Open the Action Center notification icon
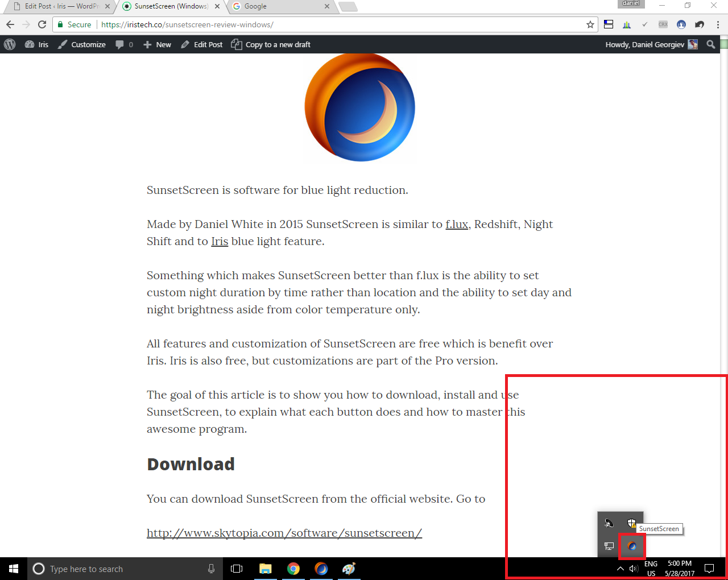Screen dimensions: 728x580 coord(709,569)
